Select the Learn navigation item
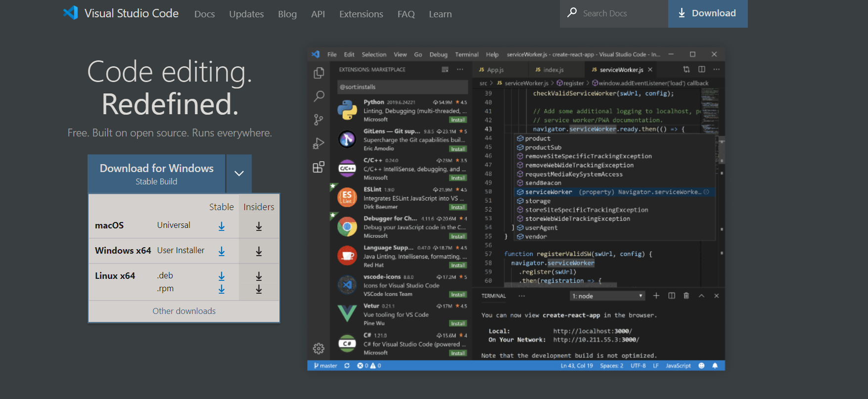This screenshot has height=399, width=868. tap(440, 14)
